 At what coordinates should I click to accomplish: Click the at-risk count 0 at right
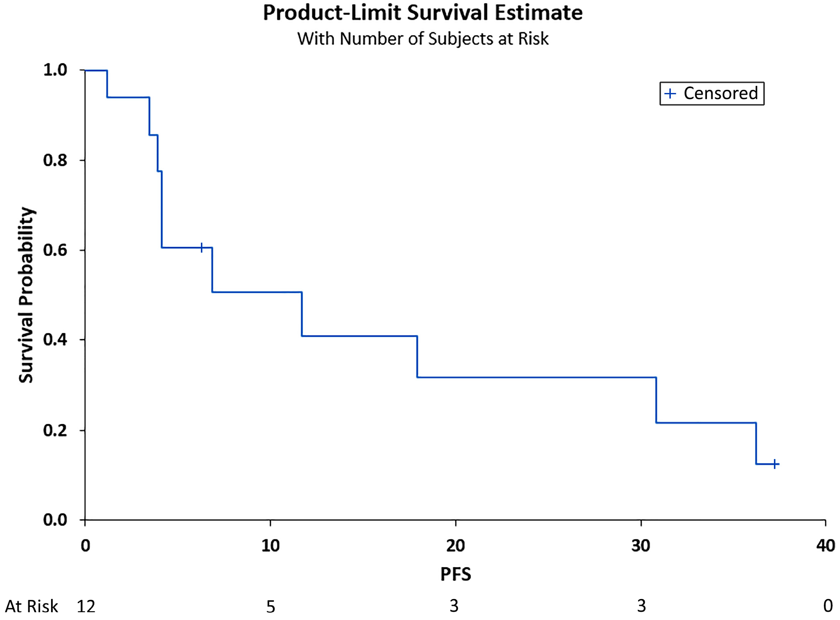828,606
